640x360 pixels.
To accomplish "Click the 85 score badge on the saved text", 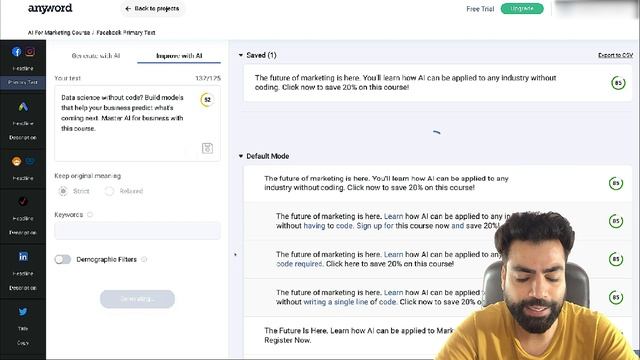I will tap(618, 83).
